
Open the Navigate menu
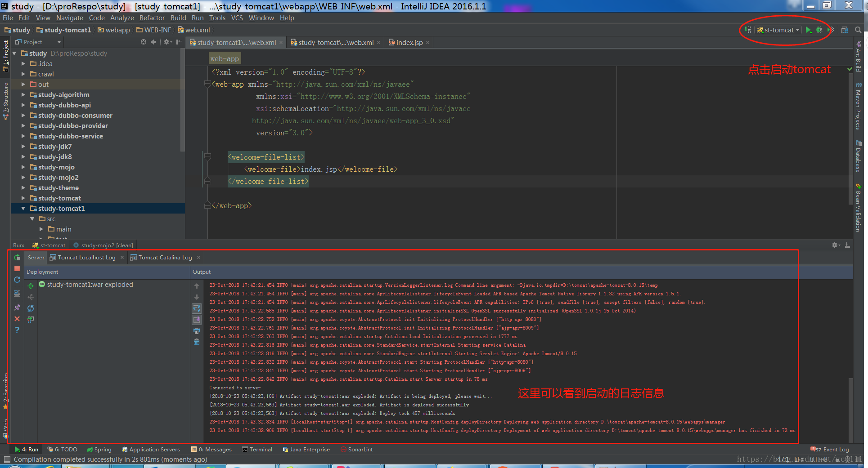[x=69, y=18]
